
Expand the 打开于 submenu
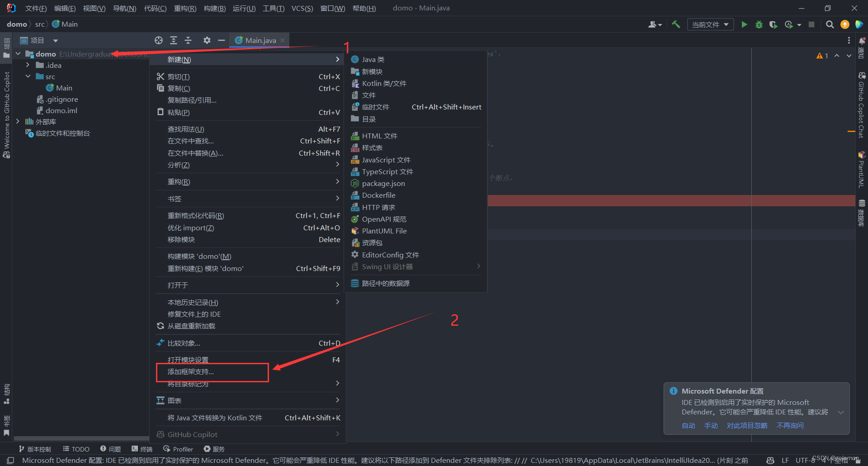point(248,285)
